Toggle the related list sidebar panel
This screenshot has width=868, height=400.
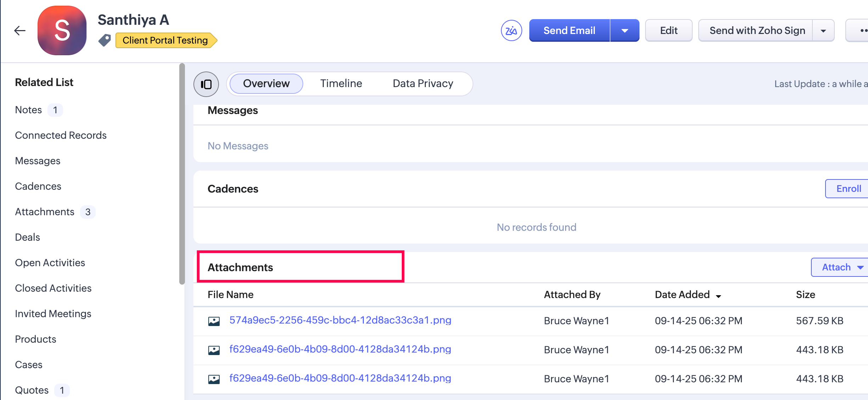[x=206, y=84]
